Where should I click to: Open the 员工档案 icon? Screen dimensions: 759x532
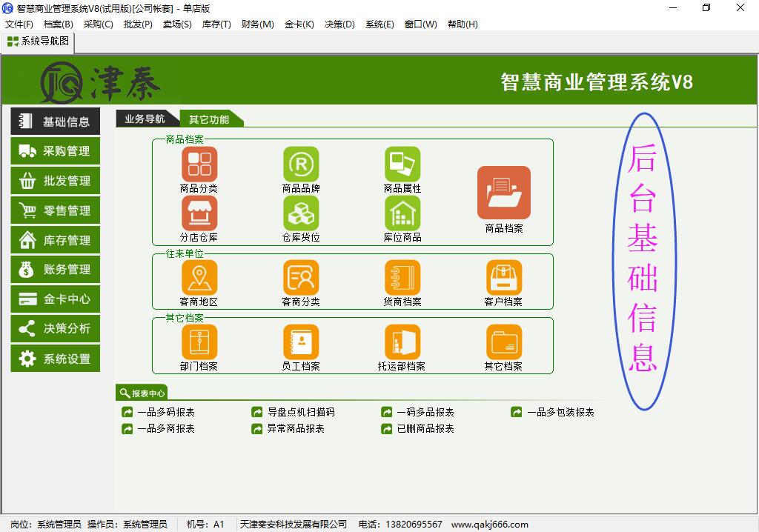pyautogui.click(x=301, y=342)
